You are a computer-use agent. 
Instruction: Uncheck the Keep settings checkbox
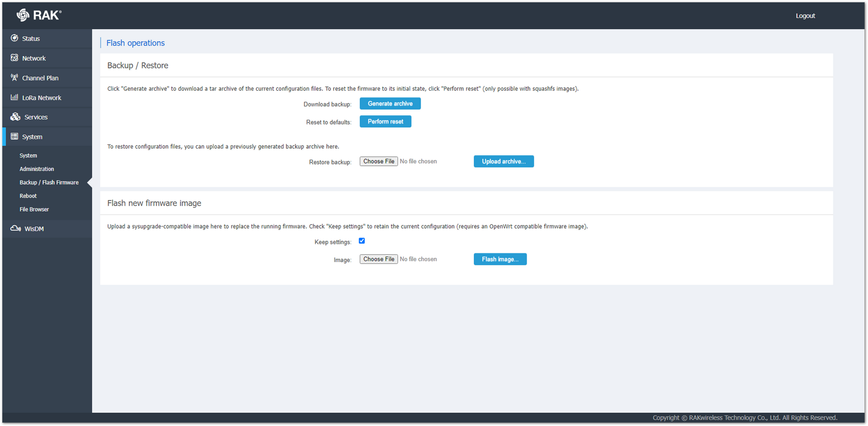[362, 241]
